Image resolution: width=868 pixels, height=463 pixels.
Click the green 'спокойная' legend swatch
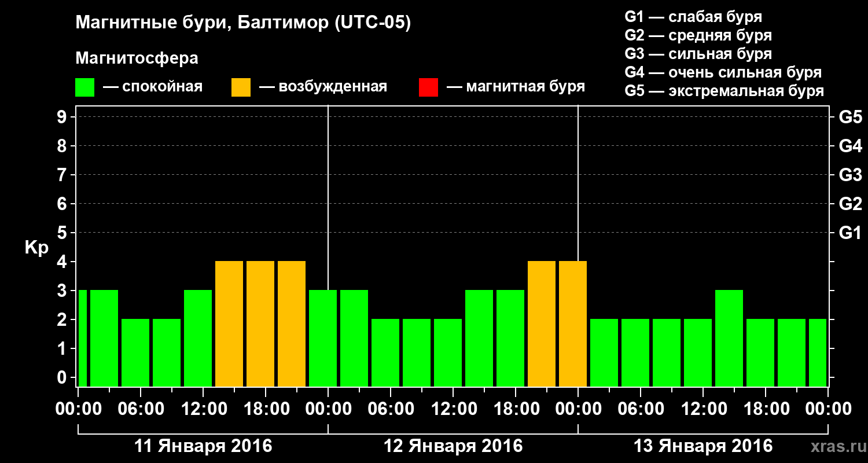click(85, 87)
